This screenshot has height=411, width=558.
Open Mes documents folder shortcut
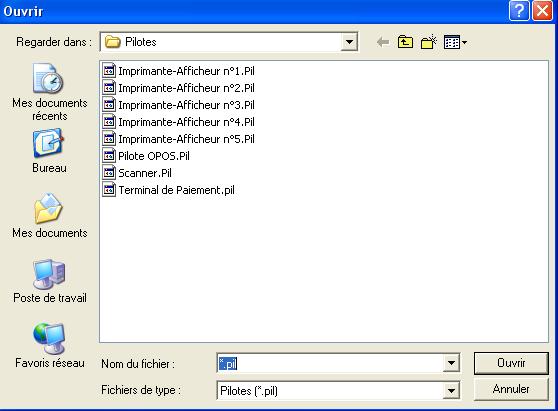coord(49,216)
